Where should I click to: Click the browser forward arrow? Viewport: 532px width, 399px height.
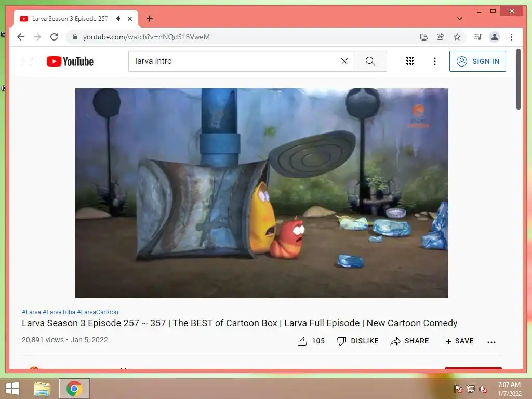tap(37, 37)
